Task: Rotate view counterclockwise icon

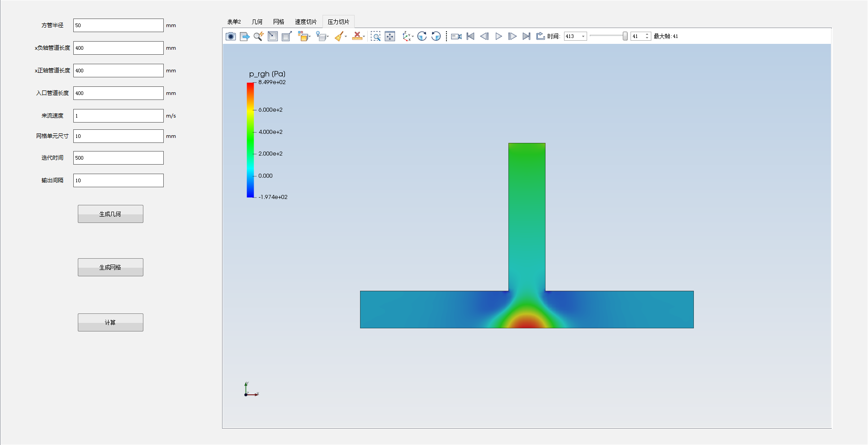Action: 436,36
